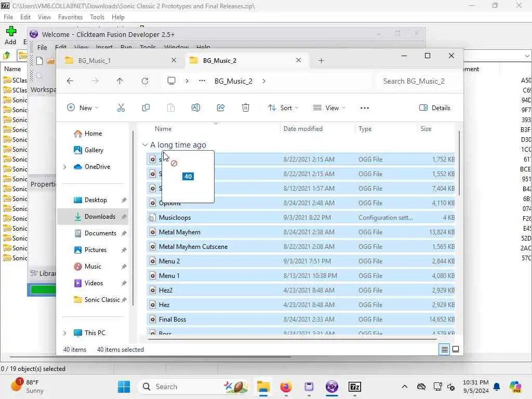Open Pictures in the navigation pane
Viewport: 532px width, 399px height.
tap(96, 250)
